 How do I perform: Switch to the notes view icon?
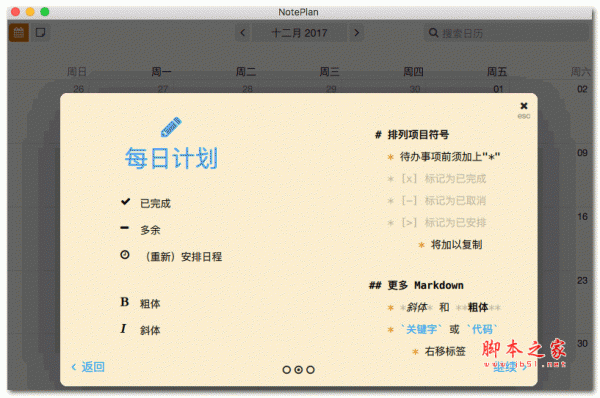(41, 33)
